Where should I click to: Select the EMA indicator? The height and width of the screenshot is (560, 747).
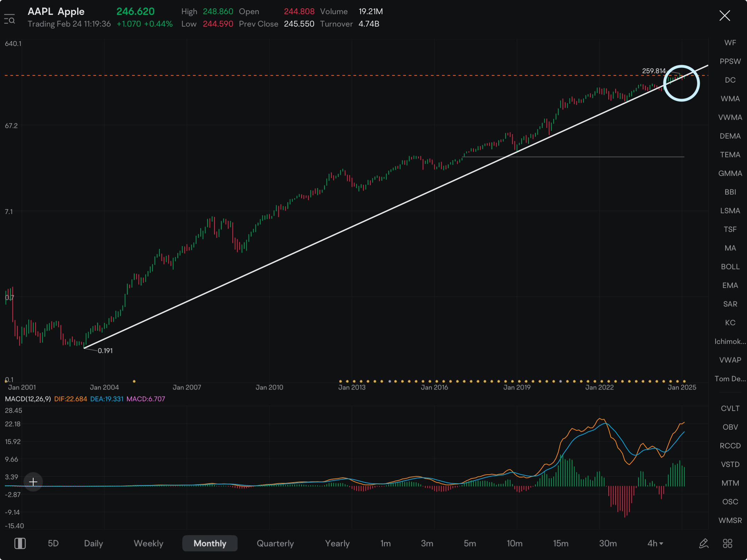pos(730,285)
